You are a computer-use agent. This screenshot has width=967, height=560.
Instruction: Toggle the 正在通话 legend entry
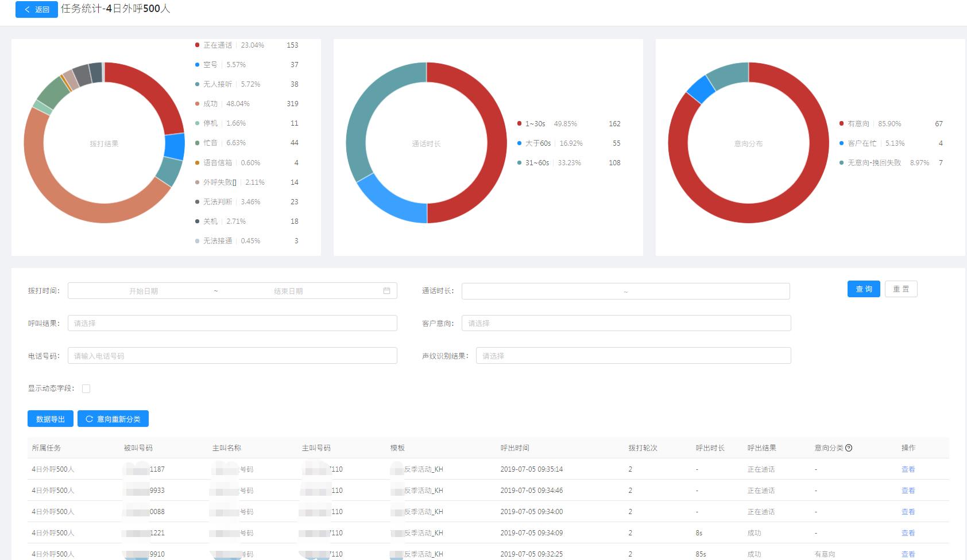pos(217,45)
